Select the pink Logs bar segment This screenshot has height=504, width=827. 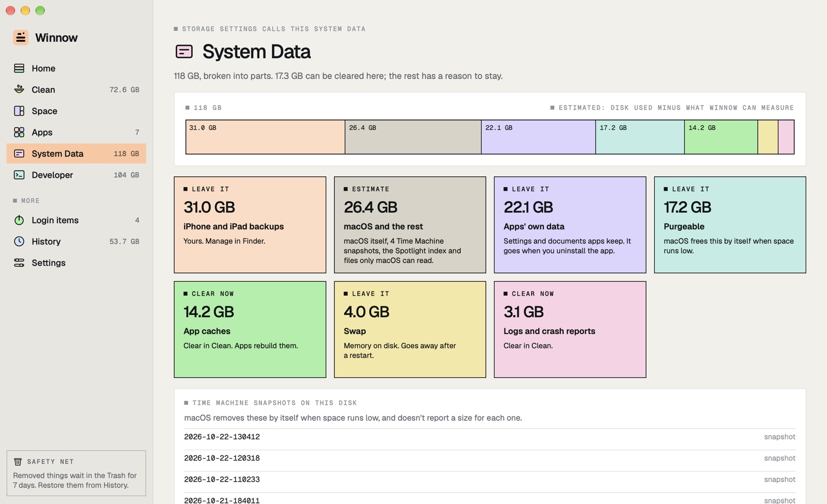[786, 137]
